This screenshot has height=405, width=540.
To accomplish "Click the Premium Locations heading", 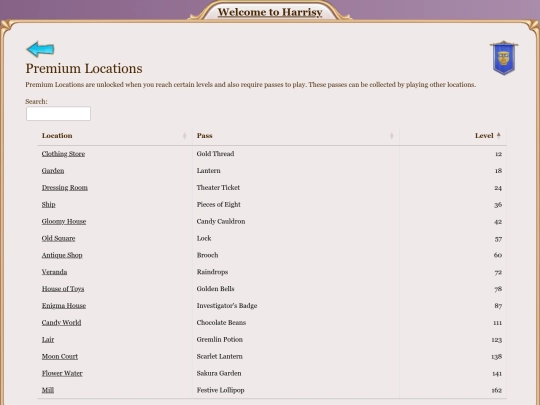I will point(84,68).
